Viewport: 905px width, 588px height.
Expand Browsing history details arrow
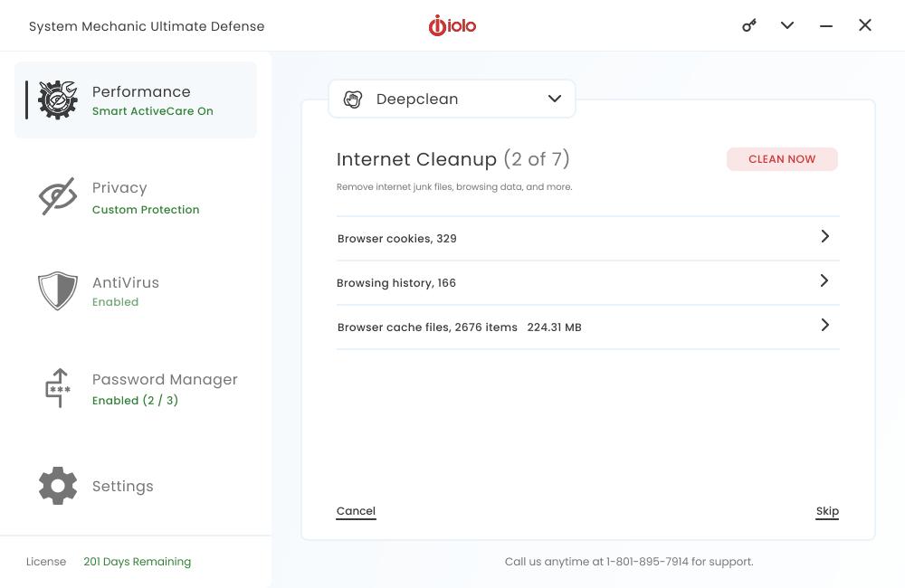click(x=824, y=280)
